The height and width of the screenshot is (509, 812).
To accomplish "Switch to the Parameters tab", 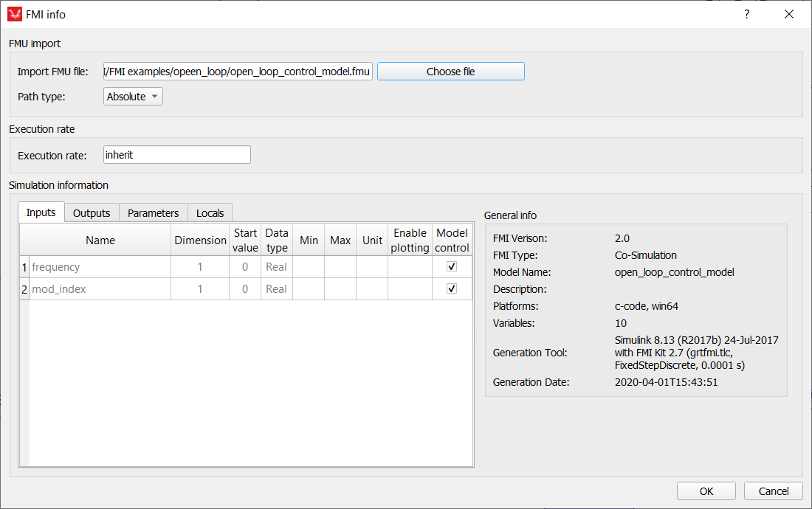I will pyautogui.click(x=154, y=213).
